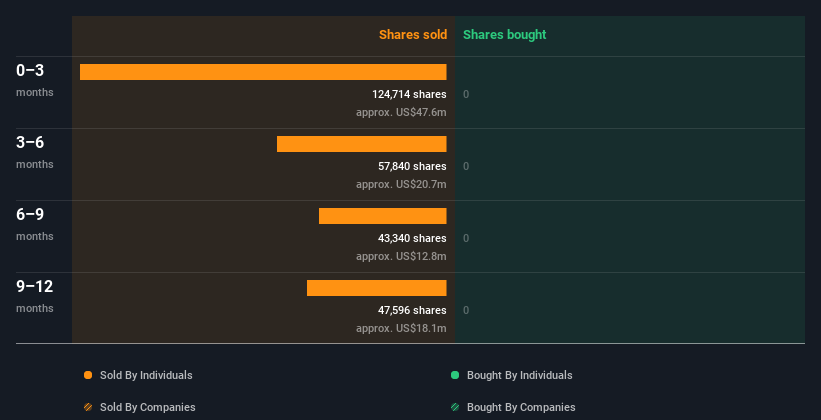Select the Sold By Individuals legend label
This screenshot has width=821, height=420.
(x=146, y=375)
